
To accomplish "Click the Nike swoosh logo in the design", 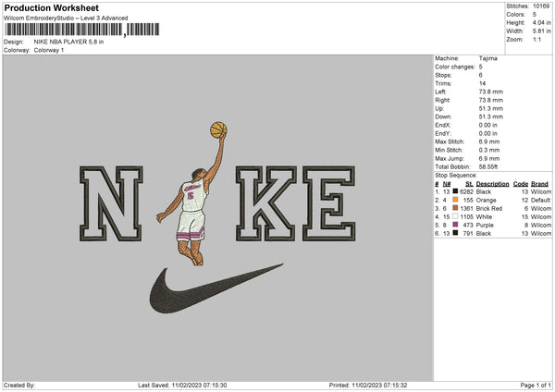I will click(216, 288).
